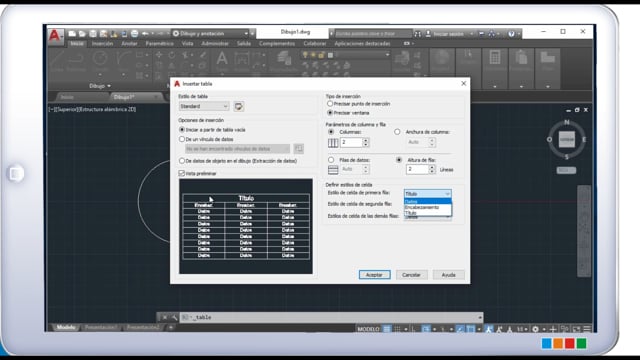Screen dimensions: 640x360
Task: Open the command line history arrow
Action: [480, 317]
